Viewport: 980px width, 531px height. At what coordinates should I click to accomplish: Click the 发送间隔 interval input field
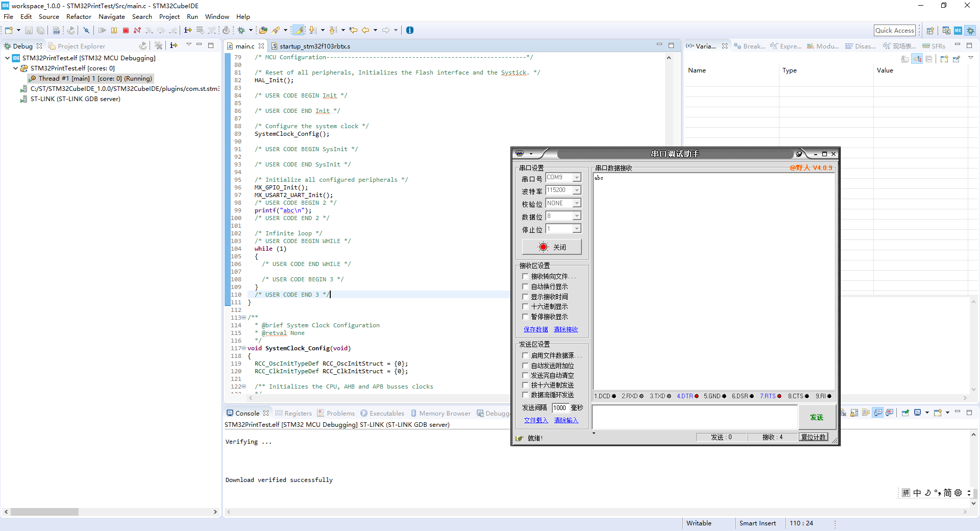pyautogui.click(x=560, y=408)
